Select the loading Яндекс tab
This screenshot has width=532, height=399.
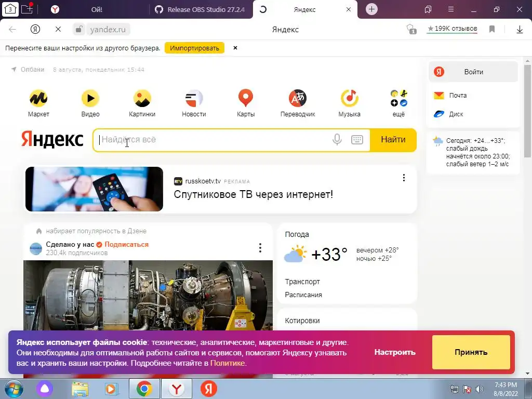[304, 9]
